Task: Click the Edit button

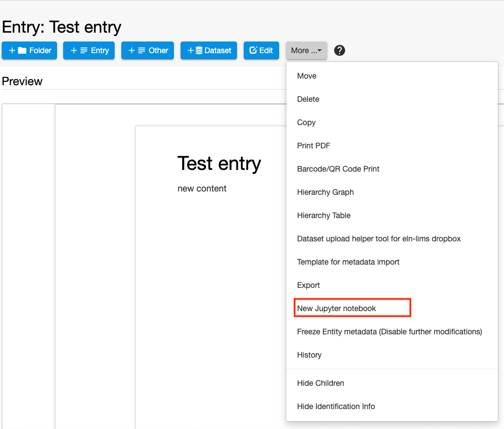Action: (x=261, y=50)
